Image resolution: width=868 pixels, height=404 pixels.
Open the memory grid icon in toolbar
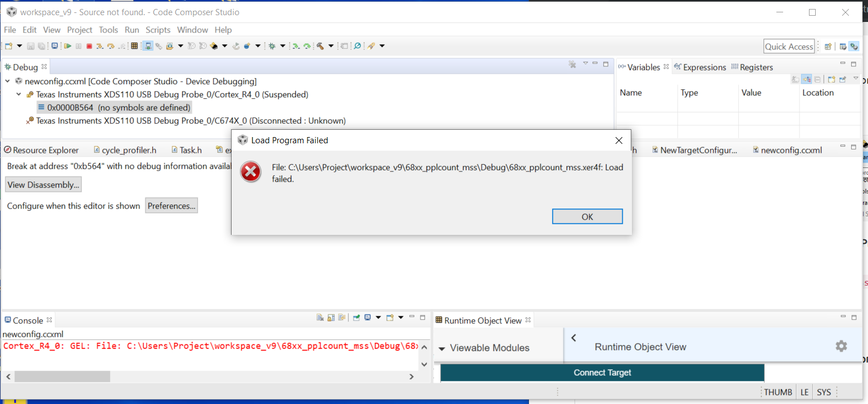pyautogui.click(x=134, y=46)
